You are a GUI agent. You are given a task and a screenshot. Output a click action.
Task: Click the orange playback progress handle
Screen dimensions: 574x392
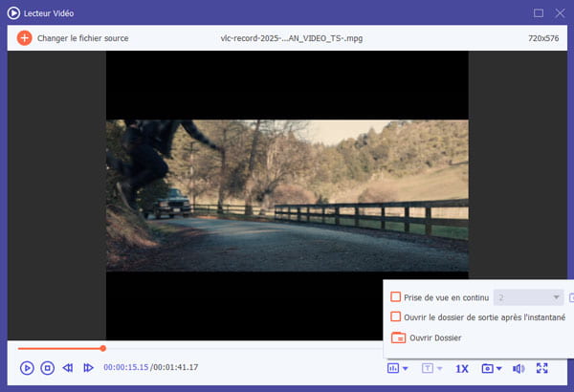pyautogui.click(x=102, y=348)
